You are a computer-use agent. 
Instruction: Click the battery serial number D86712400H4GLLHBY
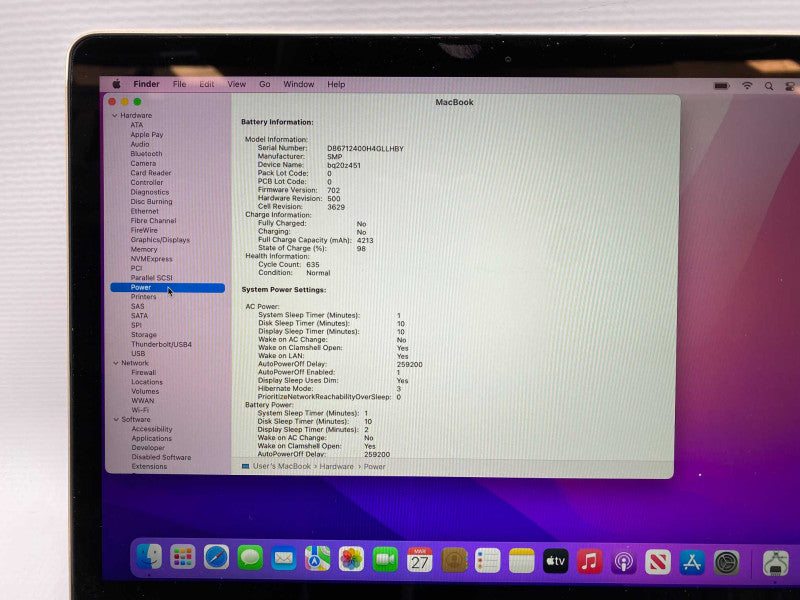[x=365, y=149]
